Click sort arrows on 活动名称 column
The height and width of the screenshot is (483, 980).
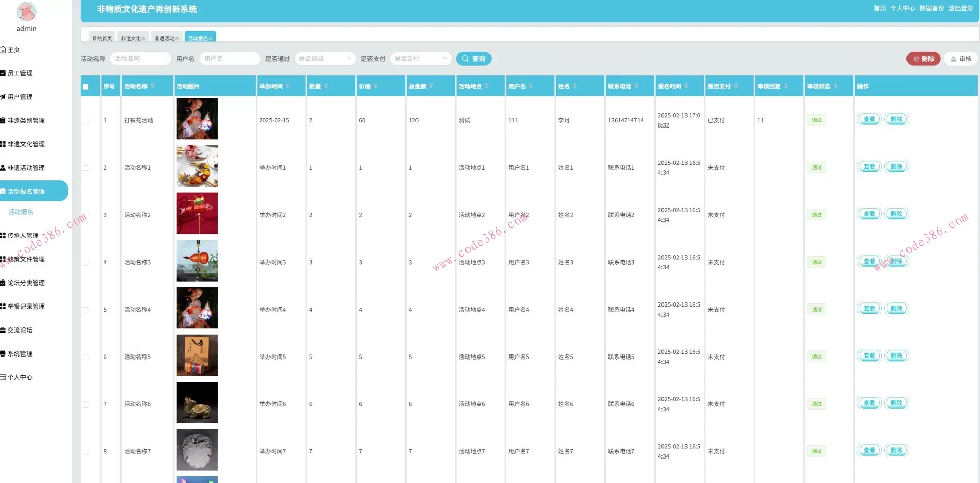152,86
